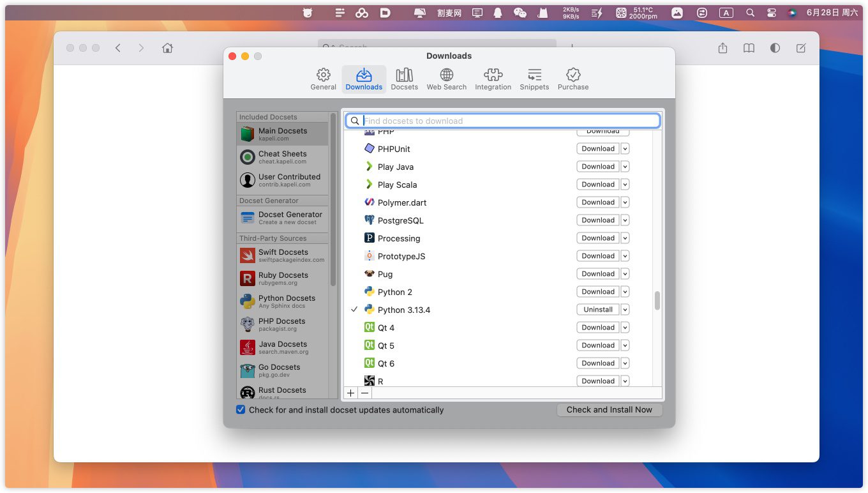Open version dropdown for Qt 4
The height and width of the screenshot is (493, 868).
(x=625, y=327)
